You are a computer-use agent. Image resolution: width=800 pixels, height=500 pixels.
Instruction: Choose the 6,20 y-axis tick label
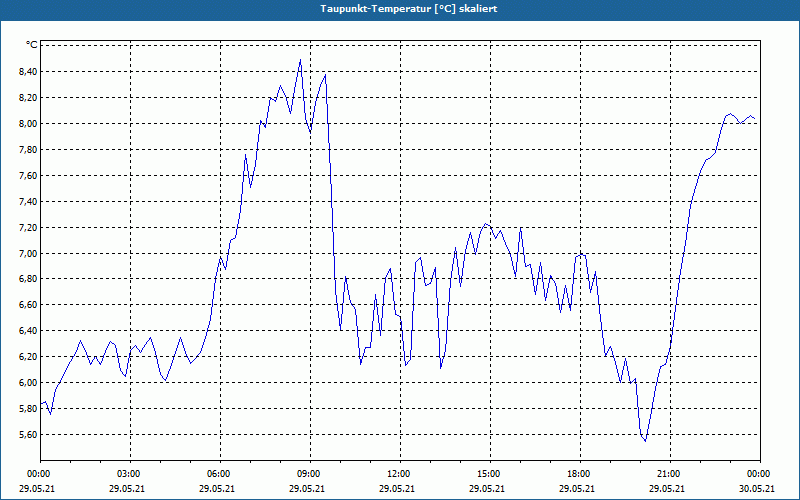pyautogui.click(x=26, y=357)
